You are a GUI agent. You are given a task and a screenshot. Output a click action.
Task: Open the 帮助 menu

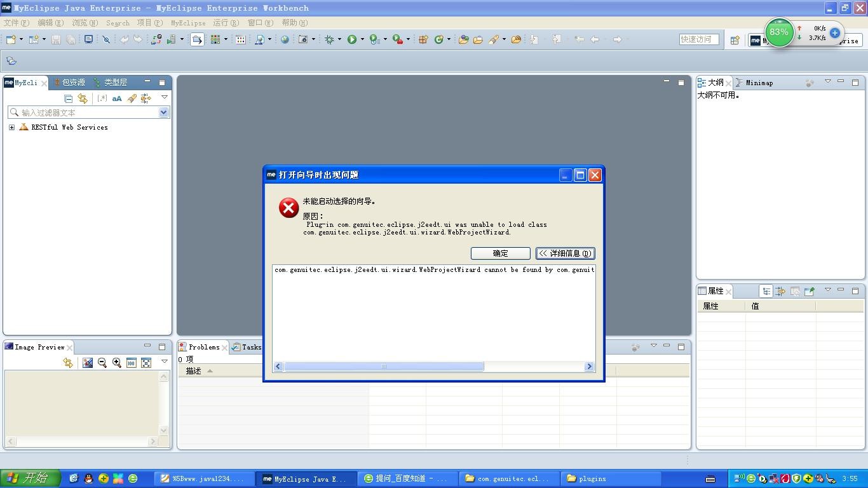point(295,23)
